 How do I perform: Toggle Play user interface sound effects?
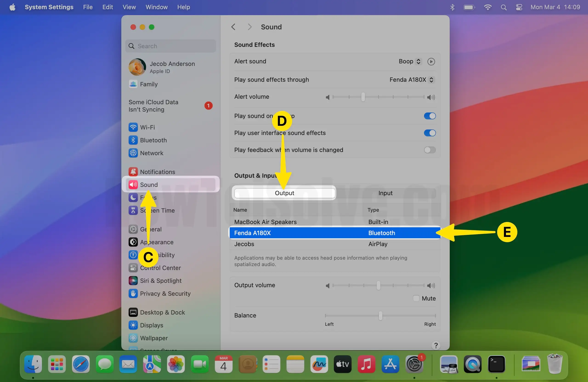(430, 133)
